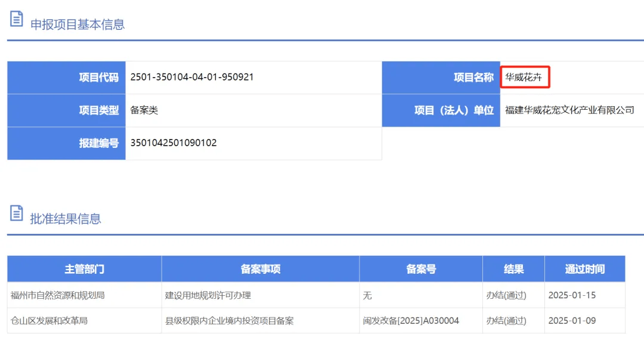Click the 备案事项 column header
Screen dimensions: 644x340
point(261,269)
